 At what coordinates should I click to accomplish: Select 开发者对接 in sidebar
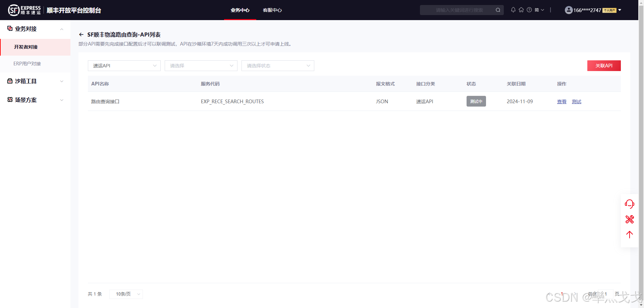35,47
